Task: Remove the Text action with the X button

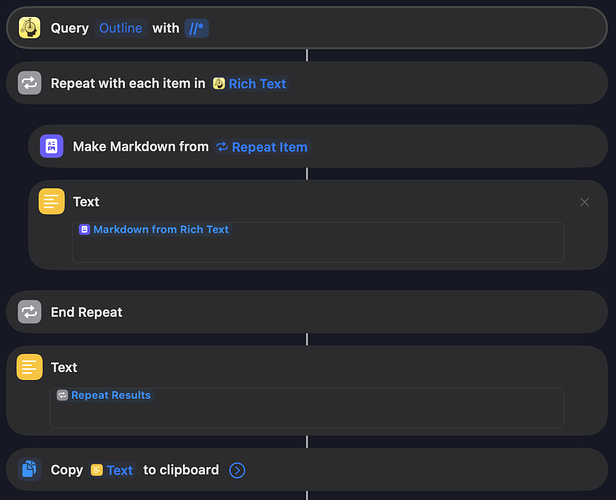Action: click(585, 202)
